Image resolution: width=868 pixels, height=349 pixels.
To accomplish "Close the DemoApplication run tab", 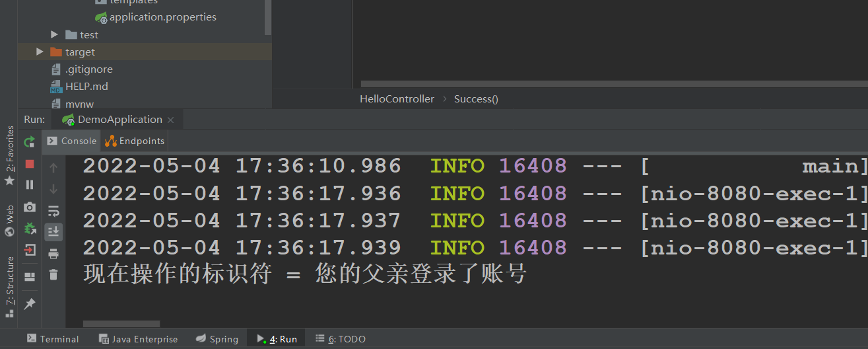I will (x=171, y=120).
